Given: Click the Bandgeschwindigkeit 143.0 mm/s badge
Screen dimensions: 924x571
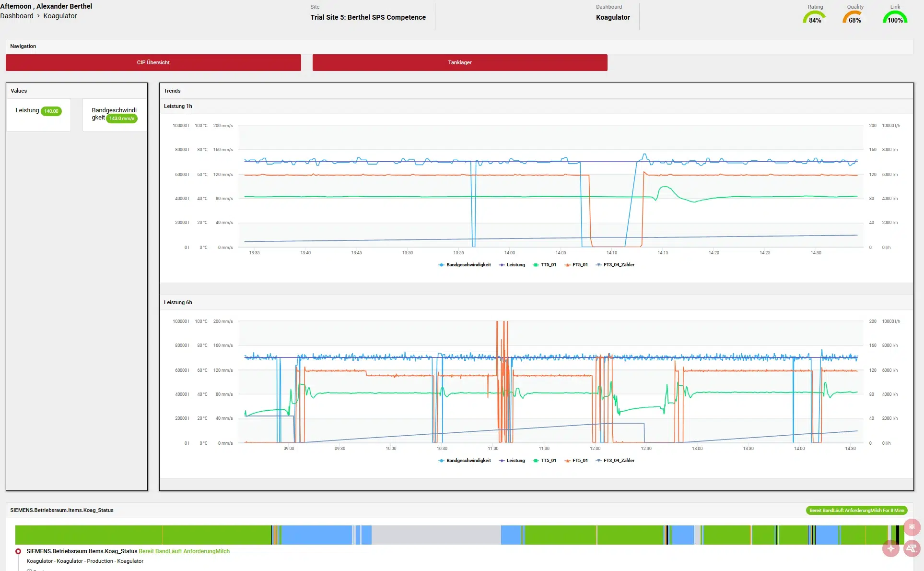Looking at the screenshot, I should point(122,119).
